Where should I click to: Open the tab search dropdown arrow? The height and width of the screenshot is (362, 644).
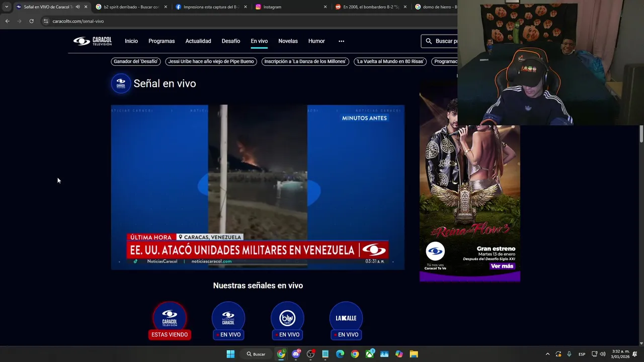click(6, 7)
